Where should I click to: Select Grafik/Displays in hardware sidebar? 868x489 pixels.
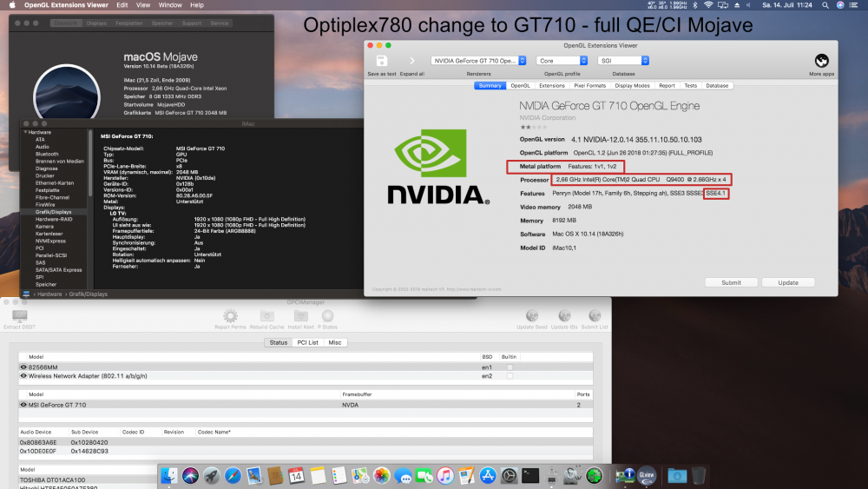(54, 212)
